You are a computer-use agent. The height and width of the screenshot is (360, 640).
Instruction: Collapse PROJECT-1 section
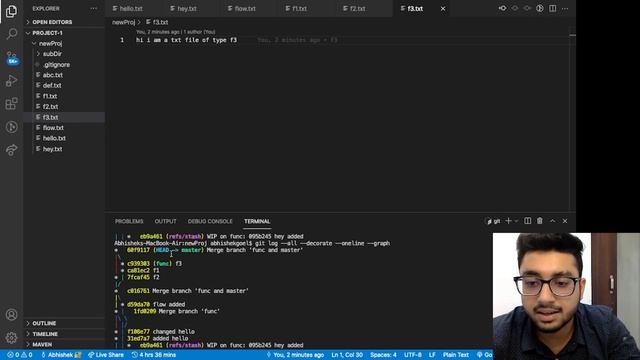coord(64,33)
